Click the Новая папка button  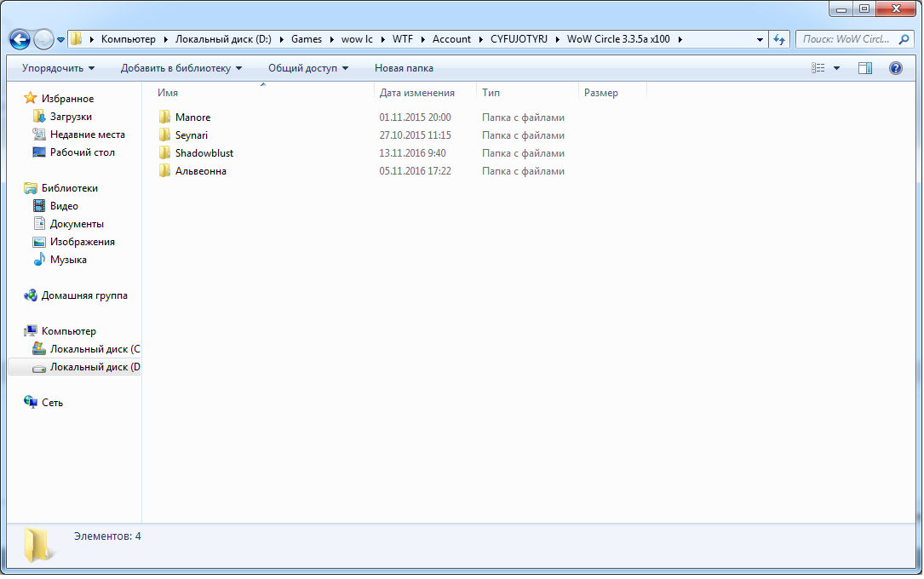(404, 68)
